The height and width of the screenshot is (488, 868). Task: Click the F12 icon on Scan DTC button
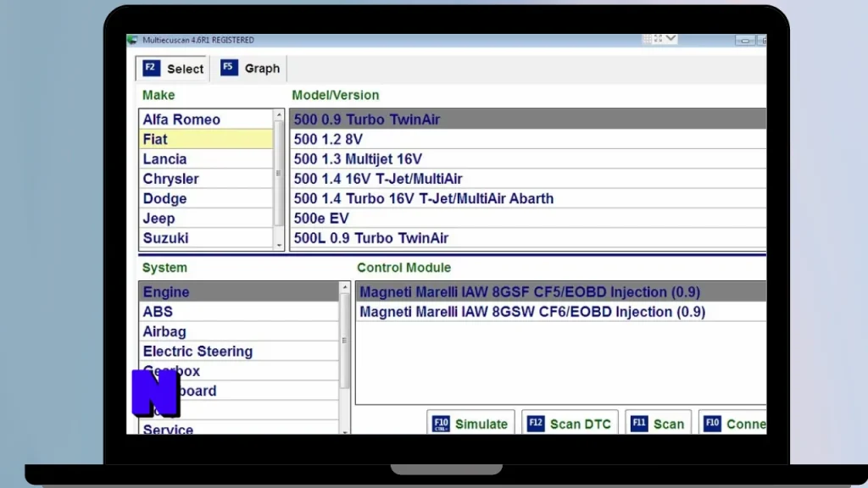536,424
